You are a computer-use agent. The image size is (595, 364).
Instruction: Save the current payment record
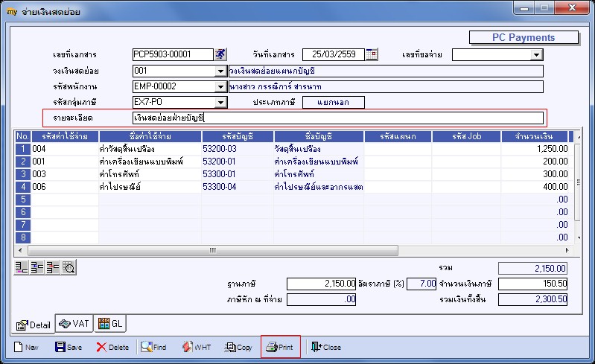point(69,347)
